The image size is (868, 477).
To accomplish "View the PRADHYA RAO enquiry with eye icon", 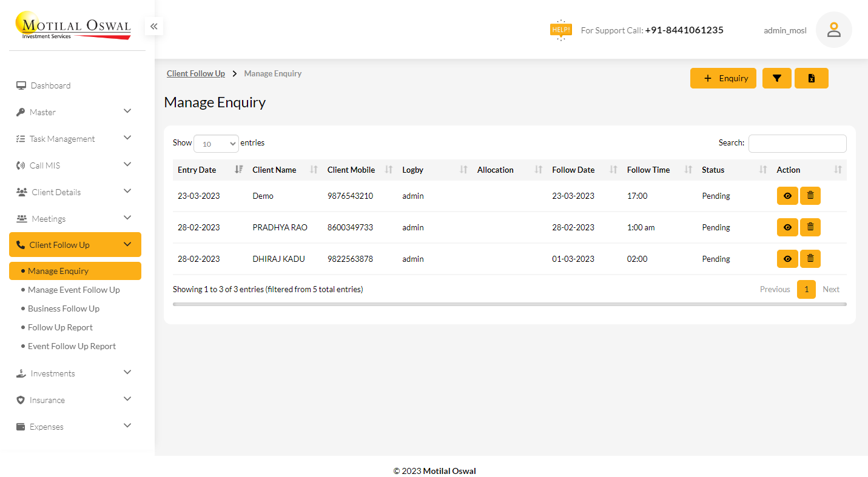I will 787,227.
